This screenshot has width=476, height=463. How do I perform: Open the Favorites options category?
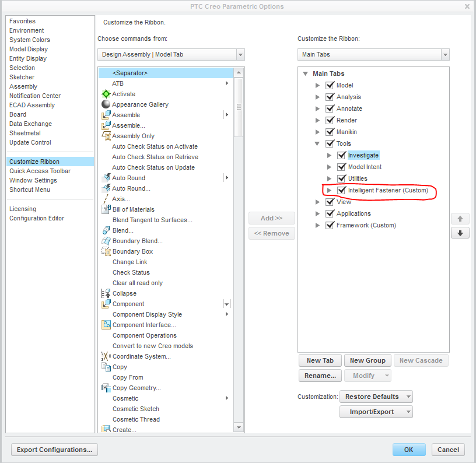coord(23,21)
